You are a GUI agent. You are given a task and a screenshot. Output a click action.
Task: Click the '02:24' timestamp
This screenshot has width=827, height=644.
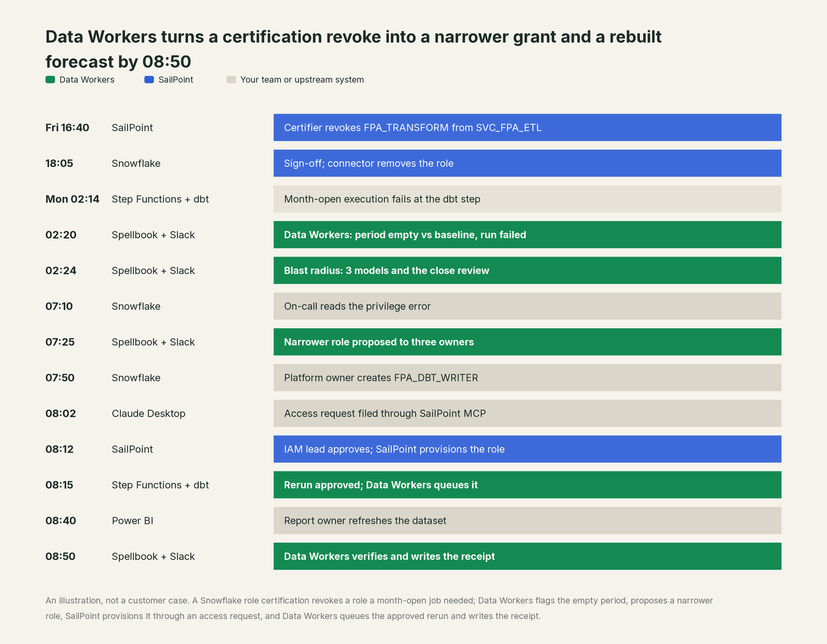point(61,270)
